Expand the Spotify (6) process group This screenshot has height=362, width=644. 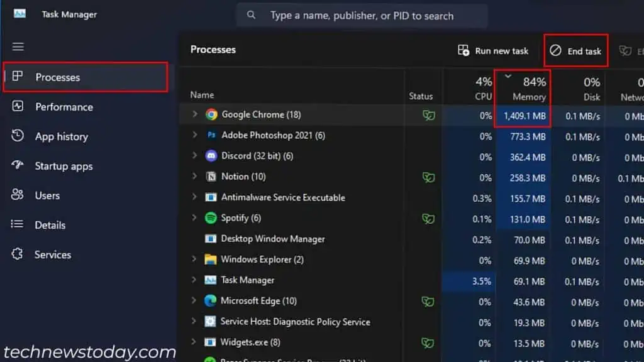194,217
